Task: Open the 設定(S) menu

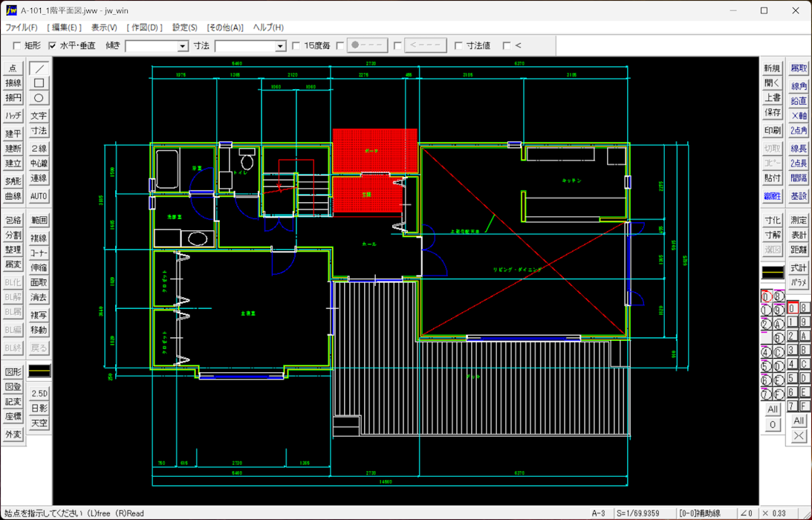Action: 185,27
